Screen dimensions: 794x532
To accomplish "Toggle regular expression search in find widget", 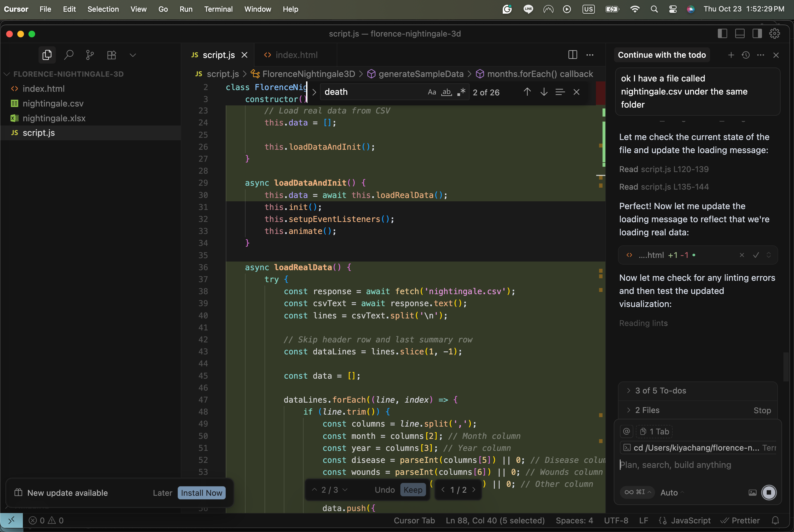I will [x=461, y=92].
